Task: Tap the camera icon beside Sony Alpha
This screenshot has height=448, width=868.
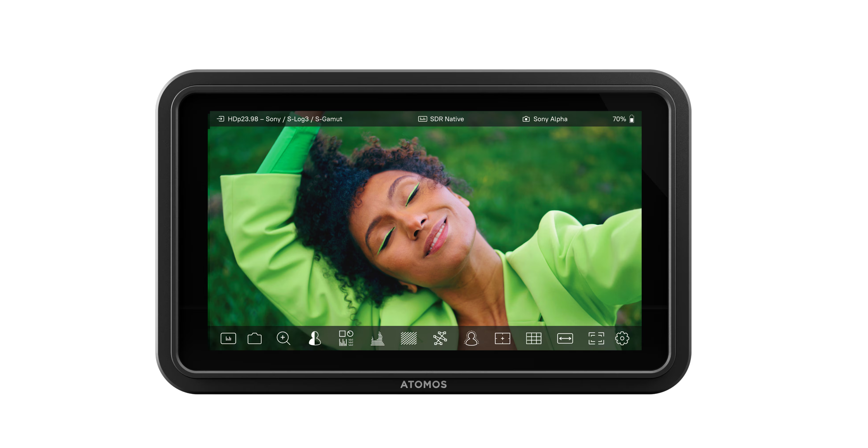Action: (x=526, y=119)
